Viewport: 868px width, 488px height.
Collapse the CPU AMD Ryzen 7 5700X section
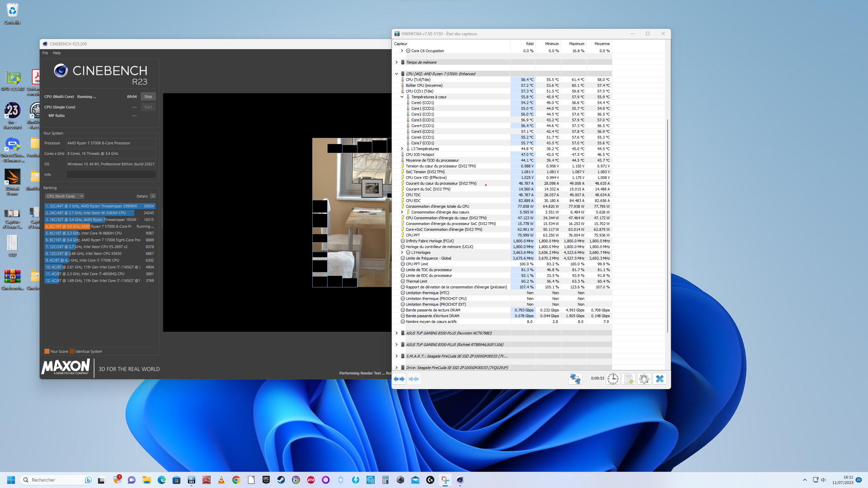(x=396, y=74)
